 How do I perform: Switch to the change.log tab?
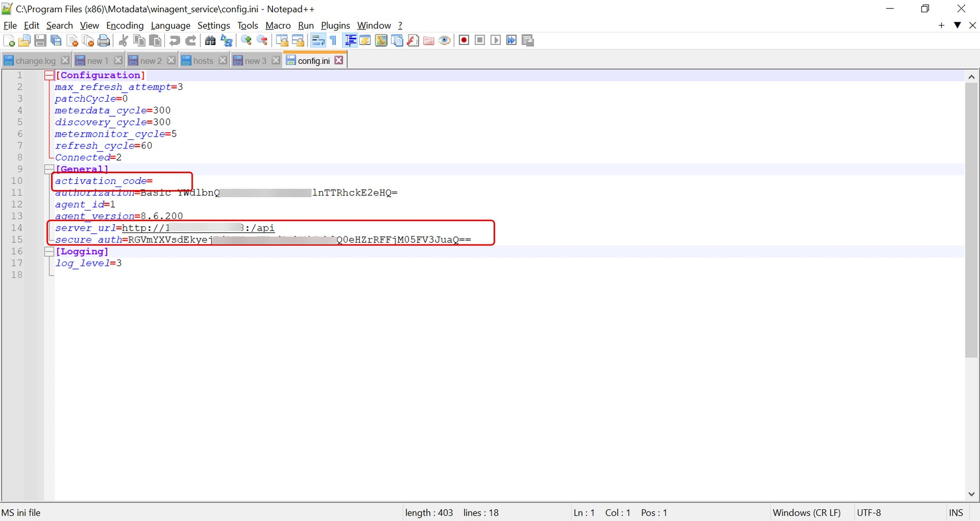36,61
